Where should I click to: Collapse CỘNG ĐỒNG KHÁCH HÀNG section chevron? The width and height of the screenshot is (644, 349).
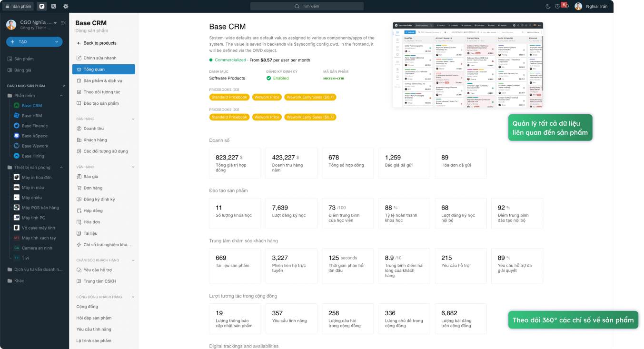(133, 297)
